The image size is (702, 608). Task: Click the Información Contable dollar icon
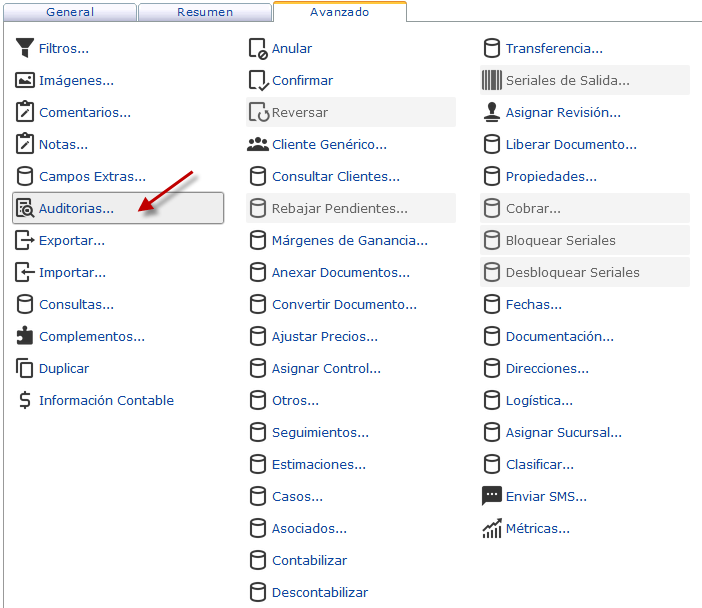click(x=25, y=400)
